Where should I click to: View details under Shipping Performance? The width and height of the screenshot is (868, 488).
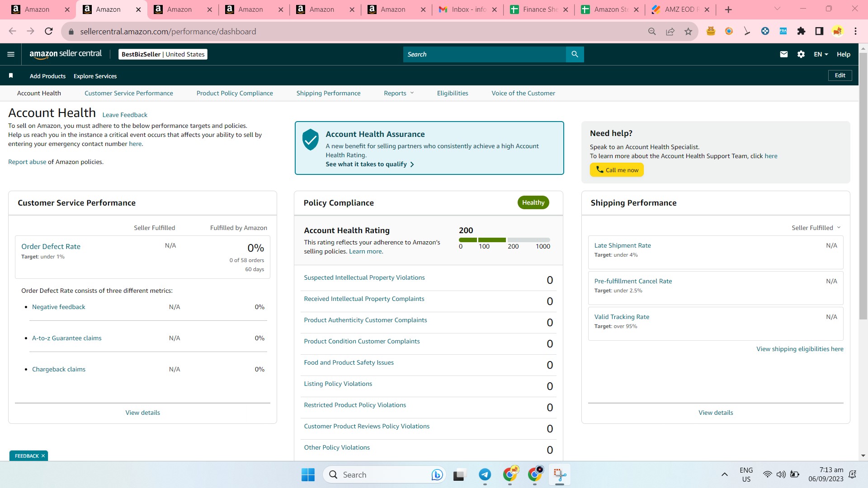(716, 413)
